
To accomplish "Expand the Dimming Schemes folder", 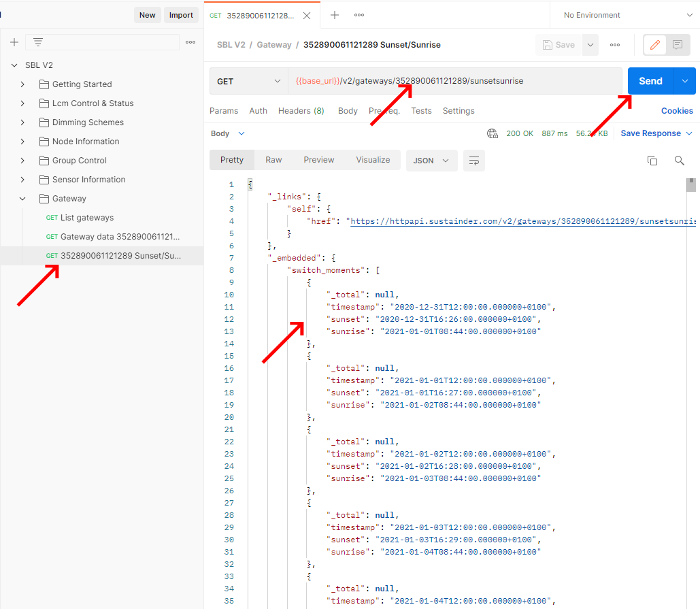I will coord(22,122).
